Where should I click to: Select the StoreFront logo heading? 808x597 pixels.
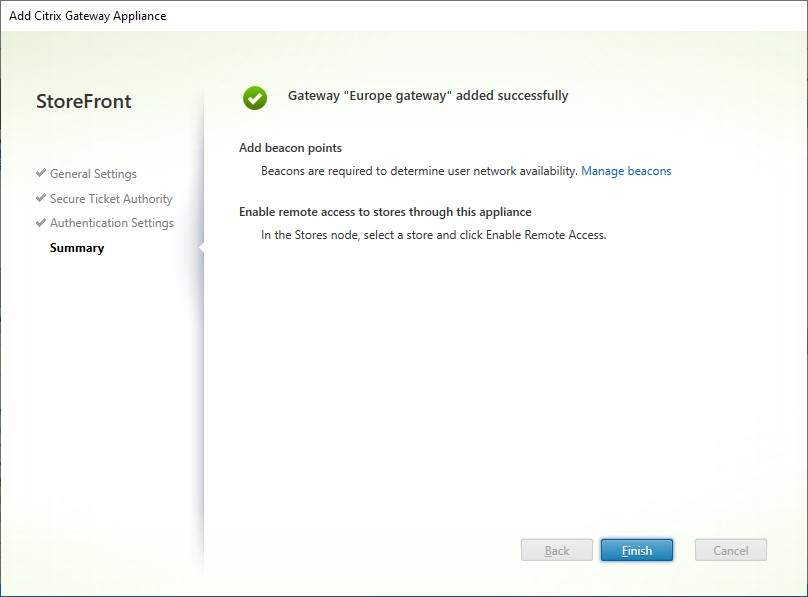(86, 101)
